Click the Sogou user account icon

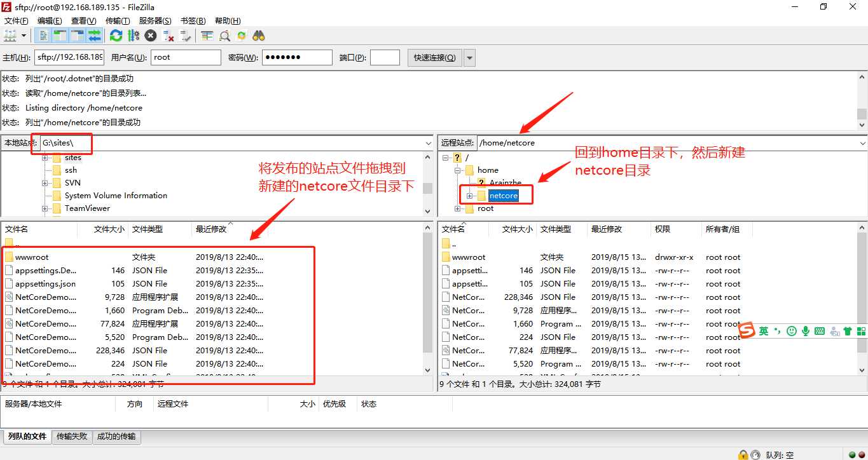[834, 331]
